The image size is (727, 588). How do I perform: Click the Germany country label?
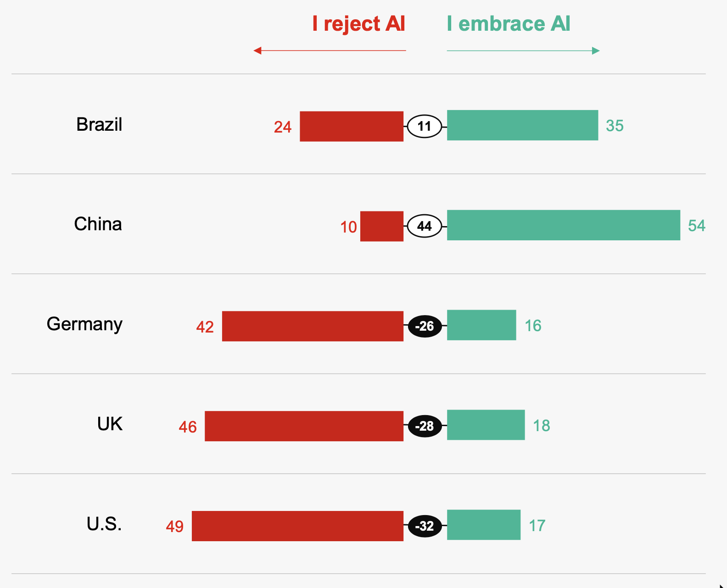click(84, 324)
